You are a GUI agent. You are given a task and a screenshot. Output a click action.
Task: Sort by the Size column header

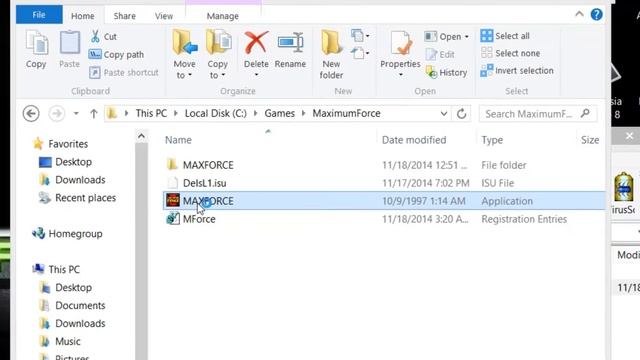[x=590, y=140]
